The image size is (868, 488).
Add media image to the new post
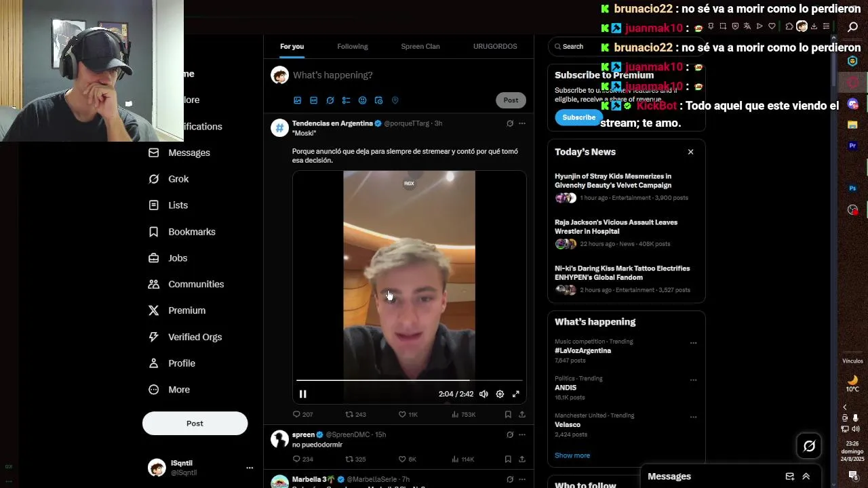[x=297, y=100]
